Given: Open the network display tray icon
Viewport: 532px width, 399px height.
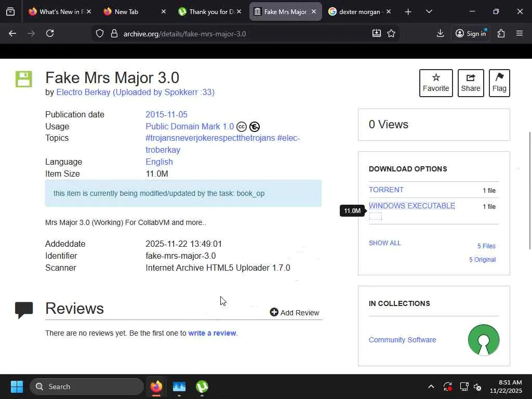Looking at the screenshot, I should tap(463, 387).
